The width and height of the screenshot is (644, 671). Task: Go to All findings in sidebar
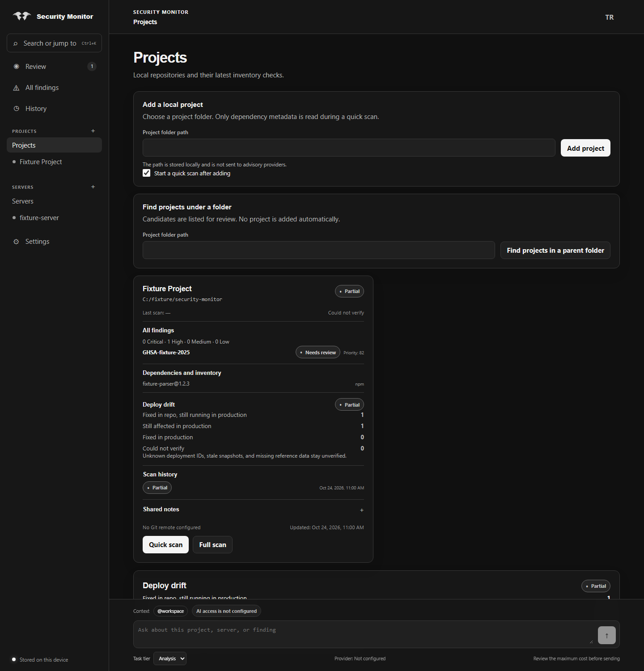[x=54, y=88]
